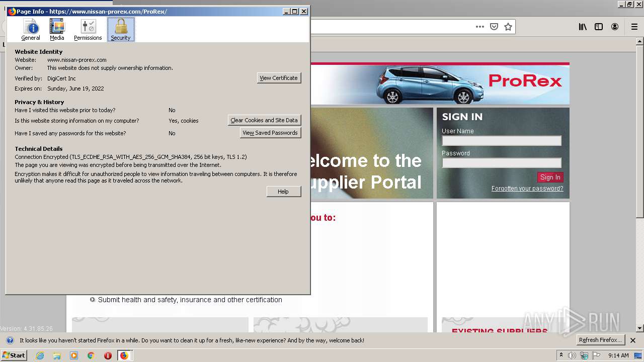This screenshot has width=644, height=362.
Task: Open the Firefox Library icon
Action: coord(583,27)
